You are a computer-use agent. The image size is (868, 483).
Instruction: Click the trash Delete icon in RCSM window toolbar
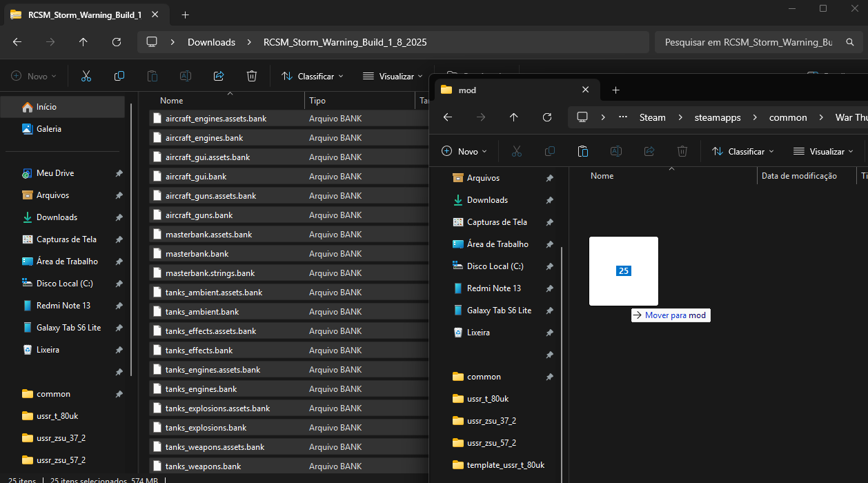(x=252, y=76)
